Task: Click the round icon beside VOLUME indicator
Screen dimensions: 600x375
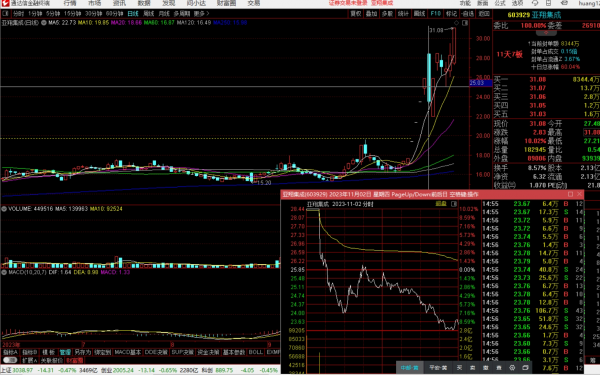Action: click(x=4, y=209)
